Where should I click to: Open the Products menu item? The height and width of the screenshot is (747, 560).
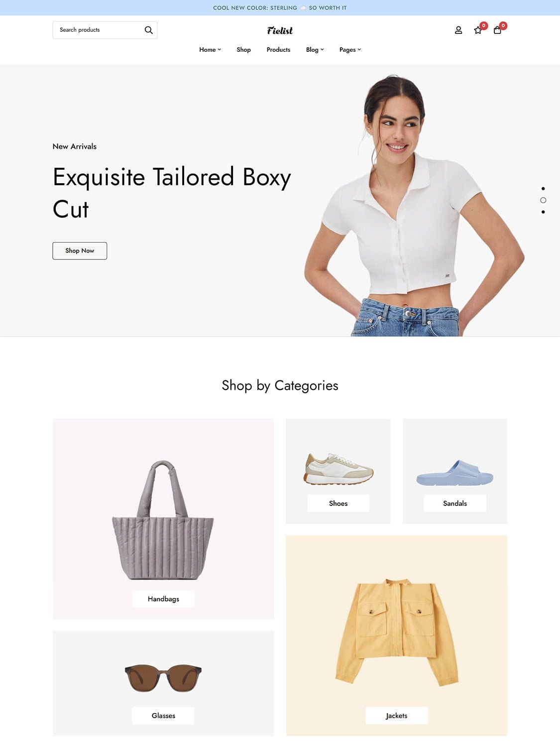pos(278,50)
